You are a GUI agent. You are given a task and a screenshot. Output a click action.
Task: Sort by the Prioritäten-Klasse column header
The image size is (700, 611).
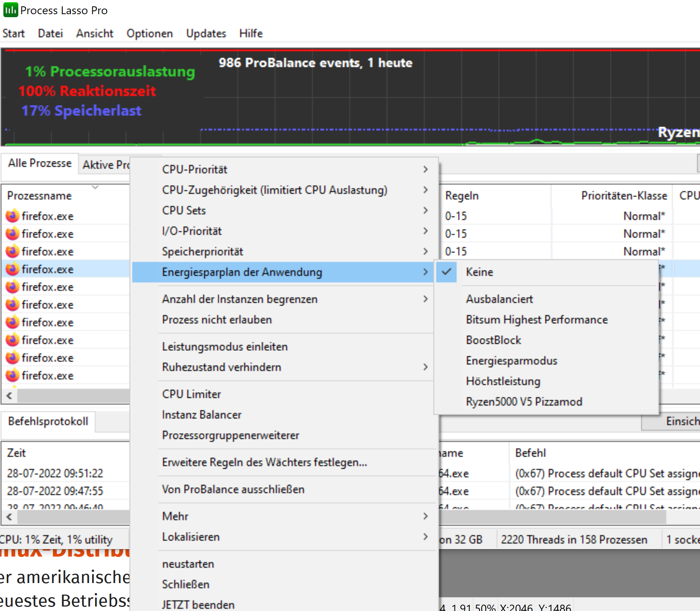point(612,196)
